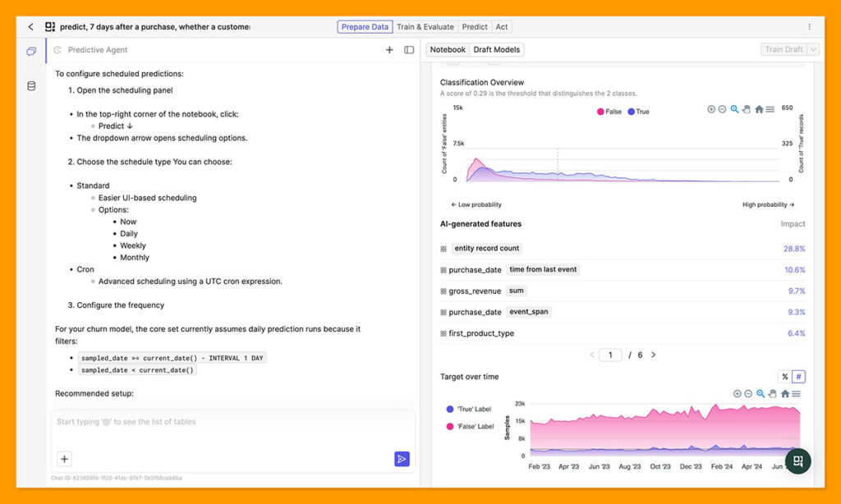Click the history icon beside Predictive Agent
Screen dimensions: 841x504
pos(57,50)
